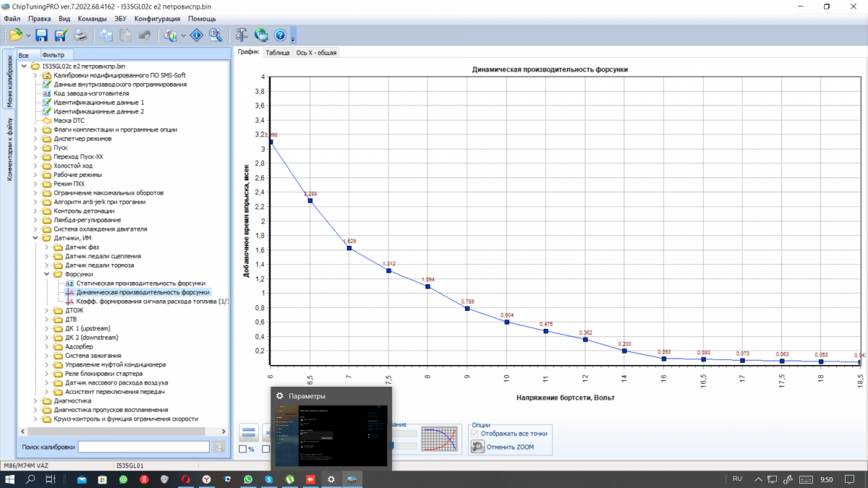Screen dimensions: 868x488
Task: Toggle 'Отображать все точки' checkbox
Action: (x=475, y=433)
